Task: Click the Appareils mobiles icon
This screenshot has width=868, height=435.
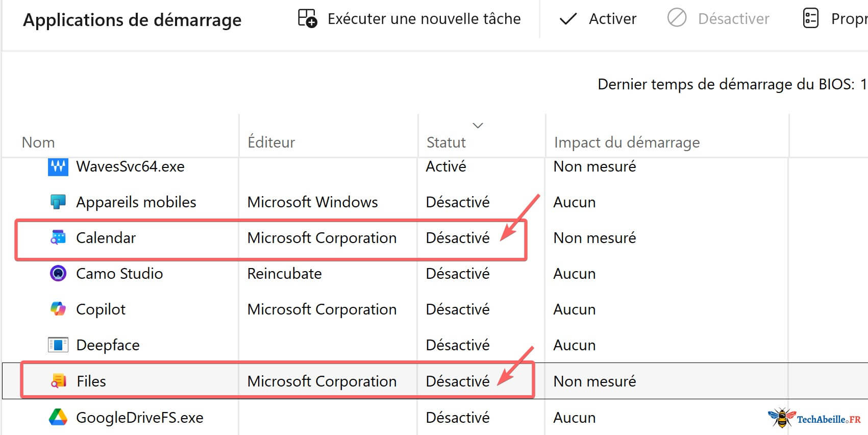Action: [x=58, y=202]
